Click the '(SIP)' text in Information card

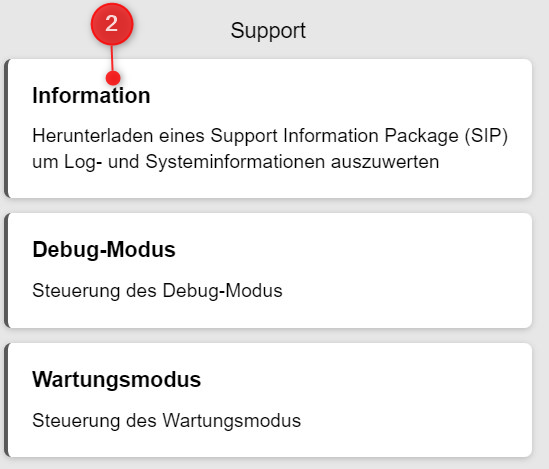pos(486,136)
